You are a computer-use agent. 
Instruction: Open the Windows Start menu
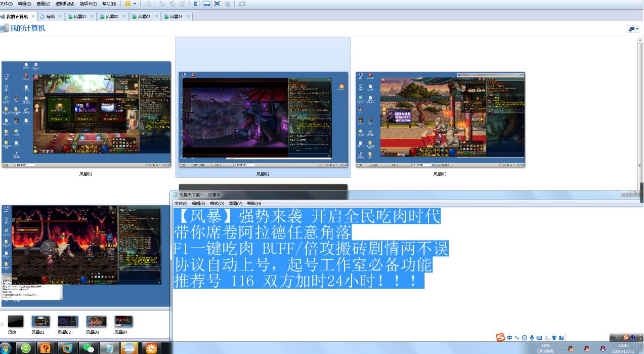(x=6, y=348)
